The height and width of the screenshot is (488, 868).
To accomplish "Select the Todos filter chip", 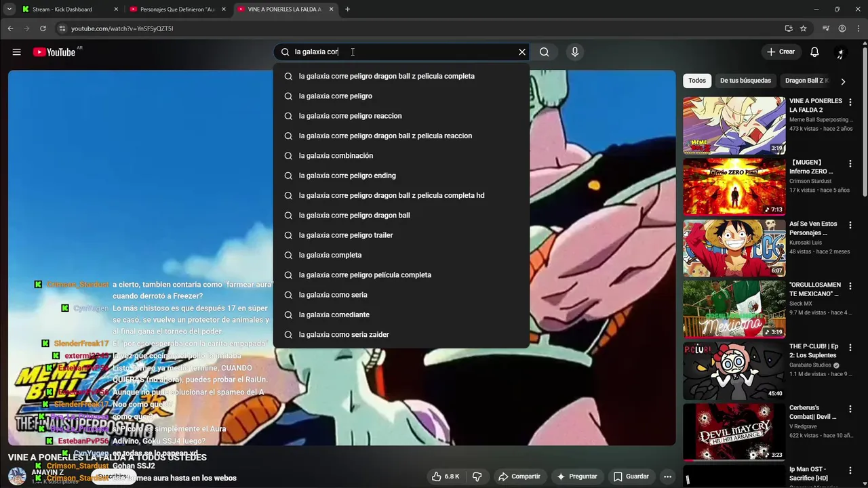I will tap(697, 81).
